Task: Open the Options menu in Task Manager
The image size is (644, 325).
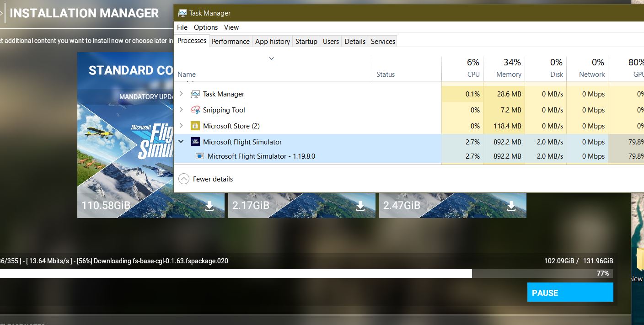Action: point(206,27)
